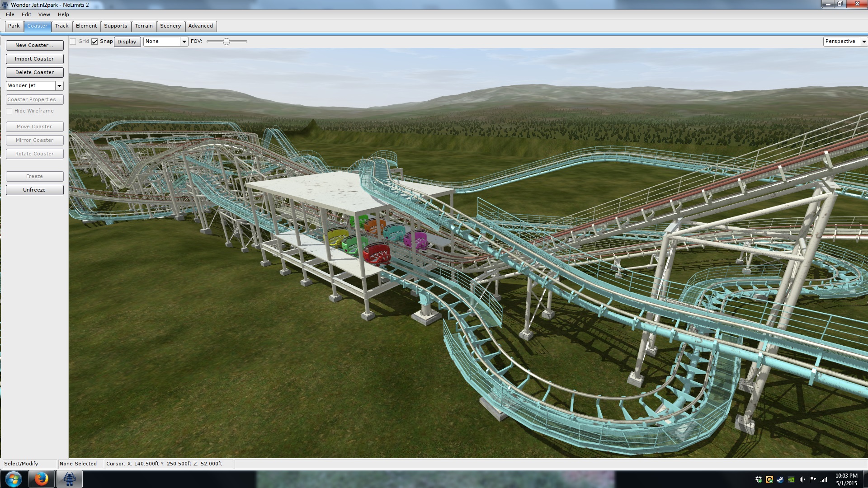Uncheck the Snap checkbox
Viewport: 868px width, 488px height.
pos(94,42)
